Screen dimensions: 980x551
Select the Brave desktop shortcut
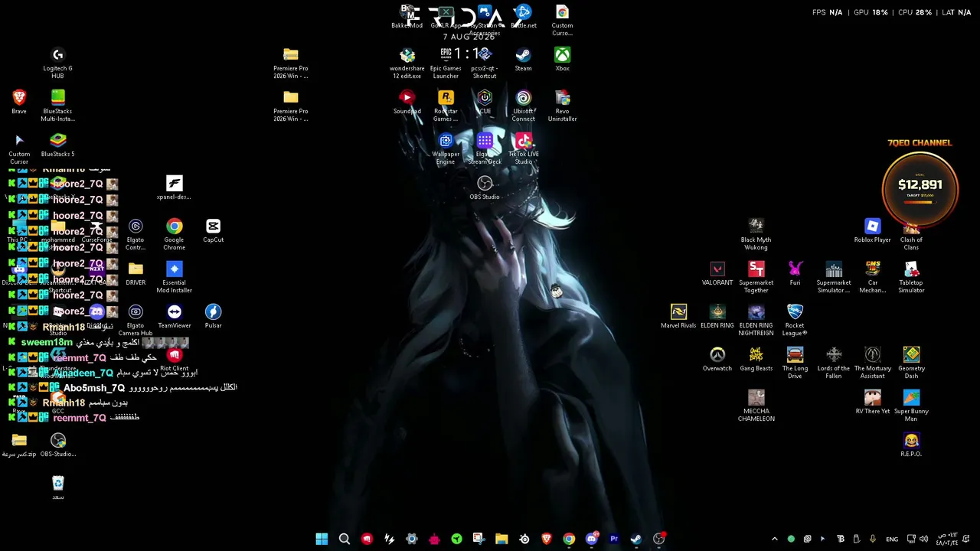[x=19, y=102]
